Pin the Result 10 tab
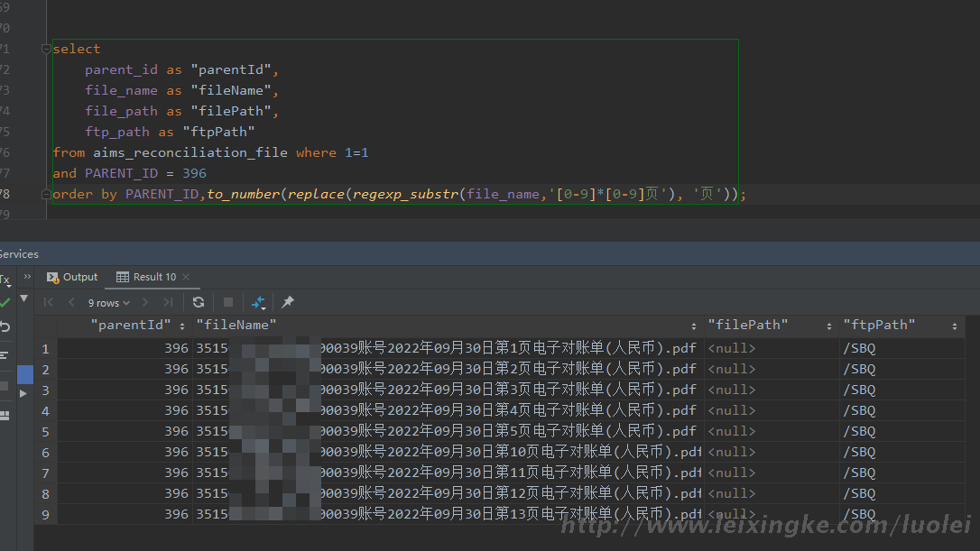Image resolution: width=980 pixels, height=551 pixels. coord(288,302)
